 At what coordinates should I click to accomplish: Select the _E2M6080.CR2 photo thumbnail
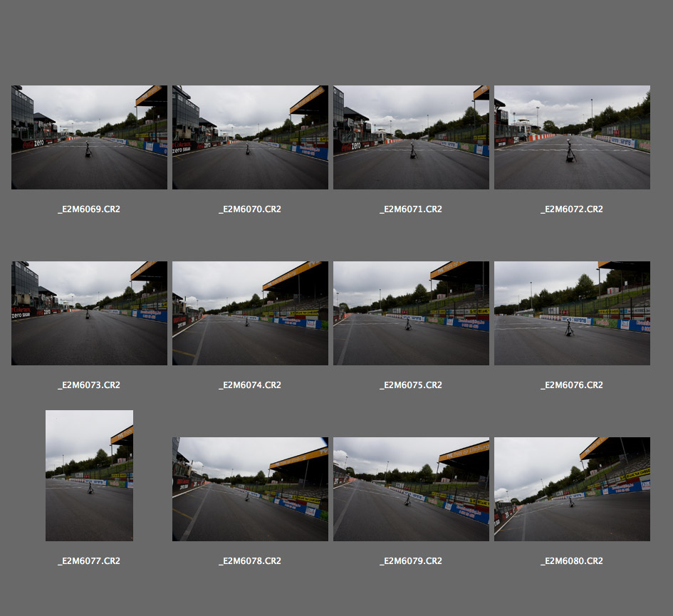[x=572, y=489]
